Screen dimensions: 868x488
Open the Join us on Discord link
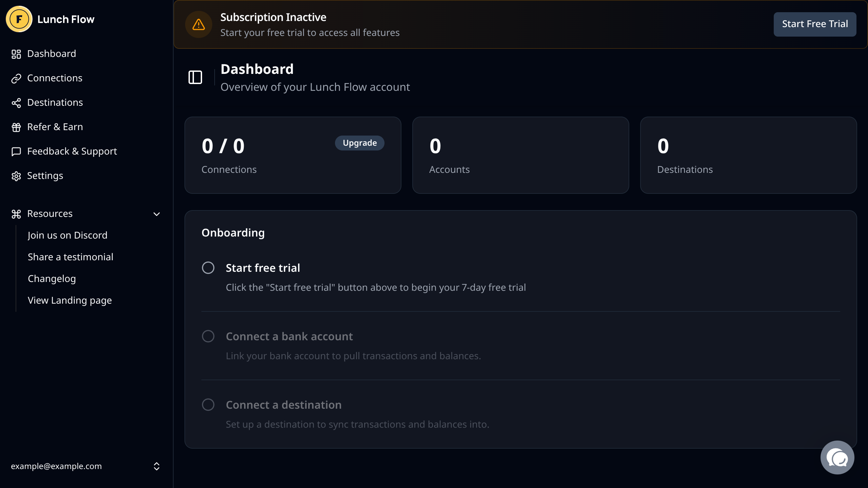[x=67, y=235]
